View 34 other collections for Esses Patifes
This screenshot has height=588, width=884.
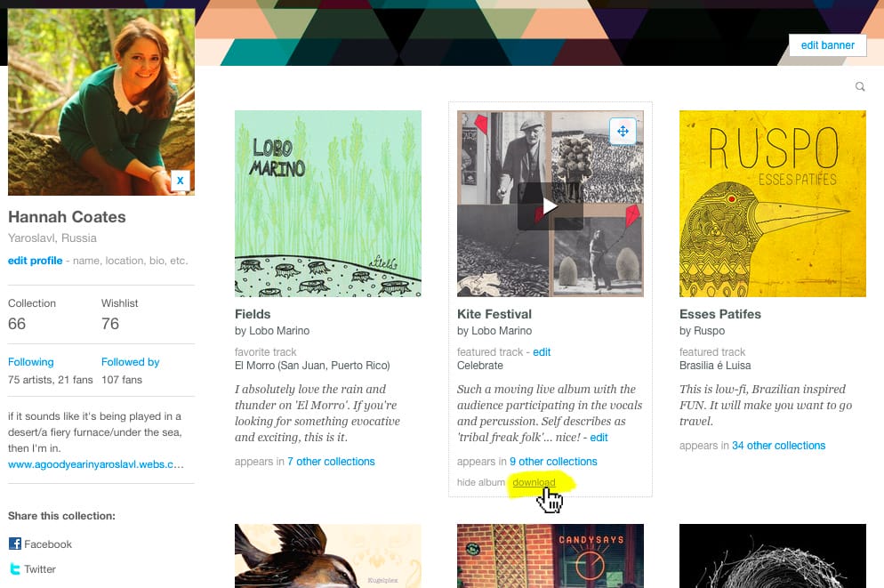tap(778, 446)
